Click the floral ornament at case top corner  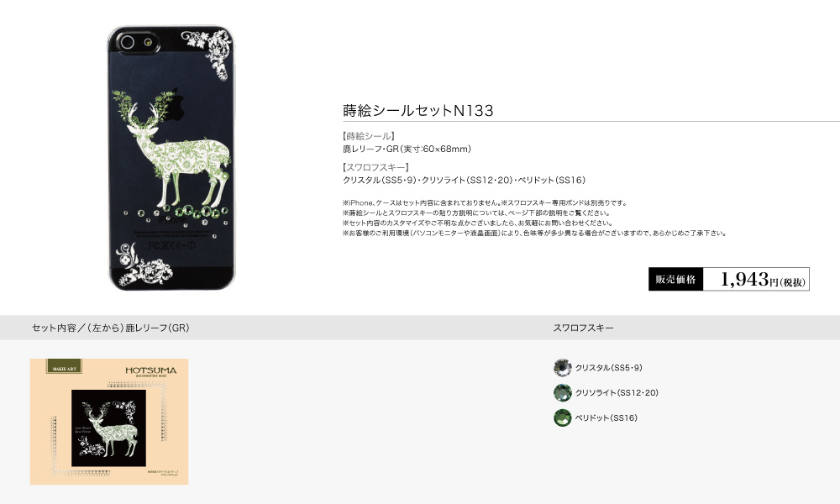pos(207,51)
